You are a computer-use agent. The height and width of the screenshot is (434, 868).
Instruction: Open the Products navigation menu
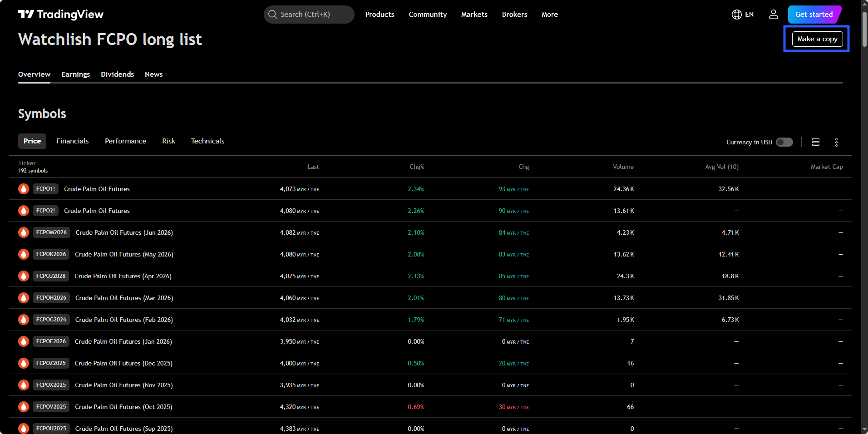[380, 15]
